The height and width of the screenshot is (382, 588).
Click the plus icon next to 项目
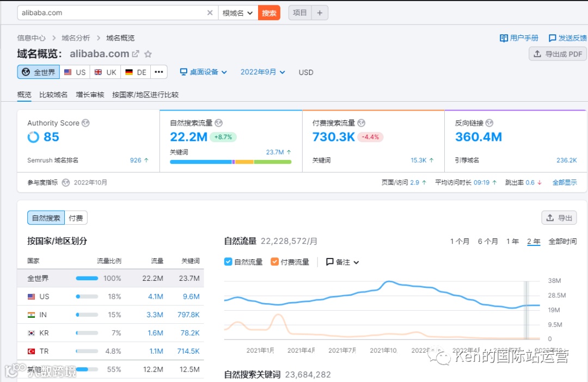tap(320, 13)
